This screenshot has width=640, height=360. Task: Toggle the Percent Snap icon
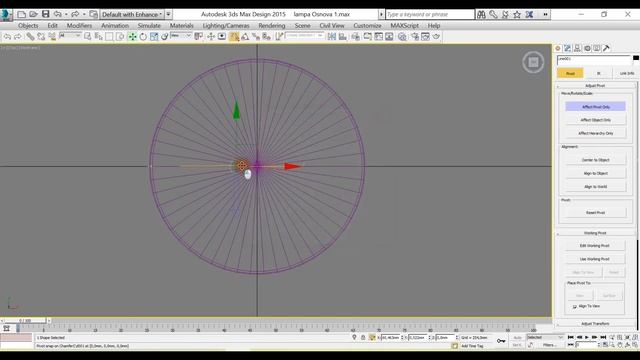[x=256, y=37]
